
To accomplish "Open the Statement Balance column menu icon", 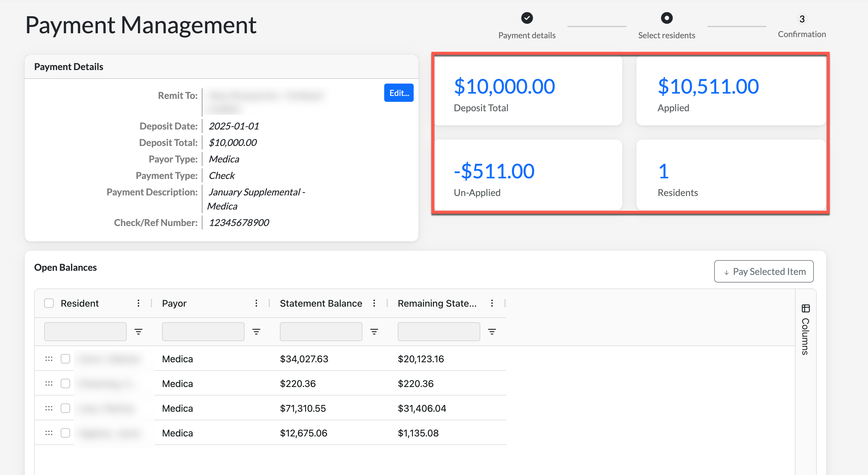I will pos(374,303).
